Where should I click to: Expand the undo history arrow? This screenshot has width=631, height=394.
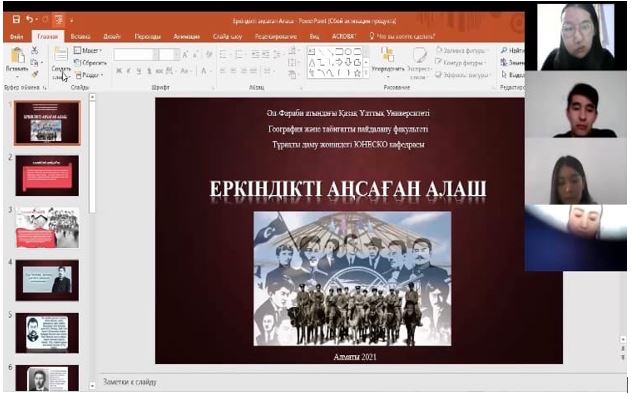pyautogui.click(x=37, y=19)
